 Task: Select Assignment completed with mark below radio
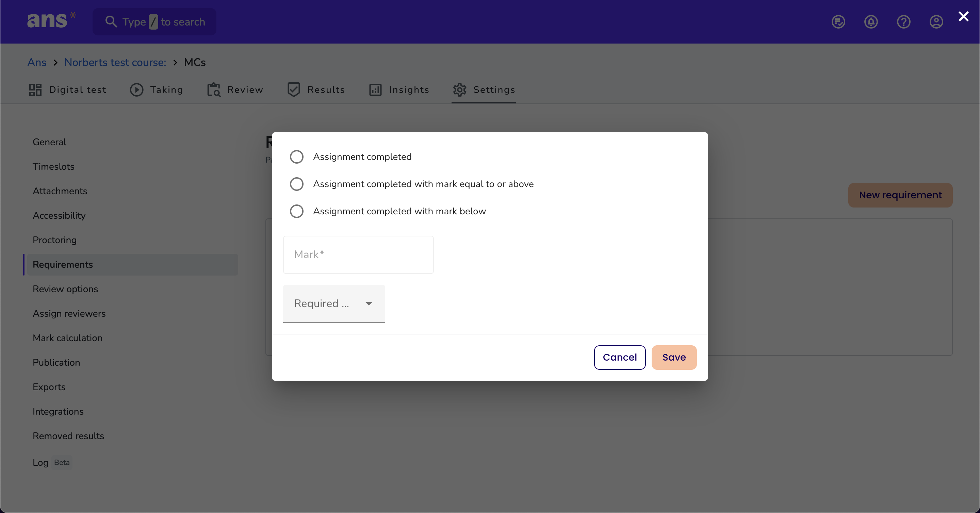click(x=297, y=211)
